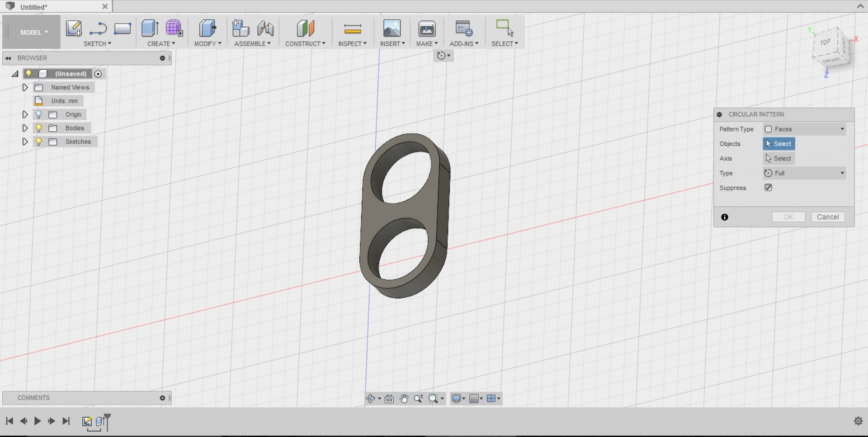Expand the Origin folder
868x437 pixels.
point(25,114)
